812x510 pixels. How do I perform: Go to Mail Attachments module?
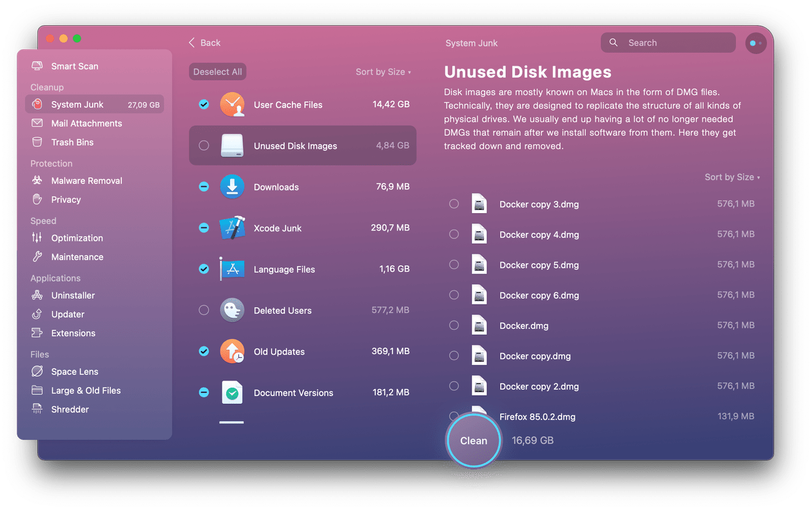point(95,123)
